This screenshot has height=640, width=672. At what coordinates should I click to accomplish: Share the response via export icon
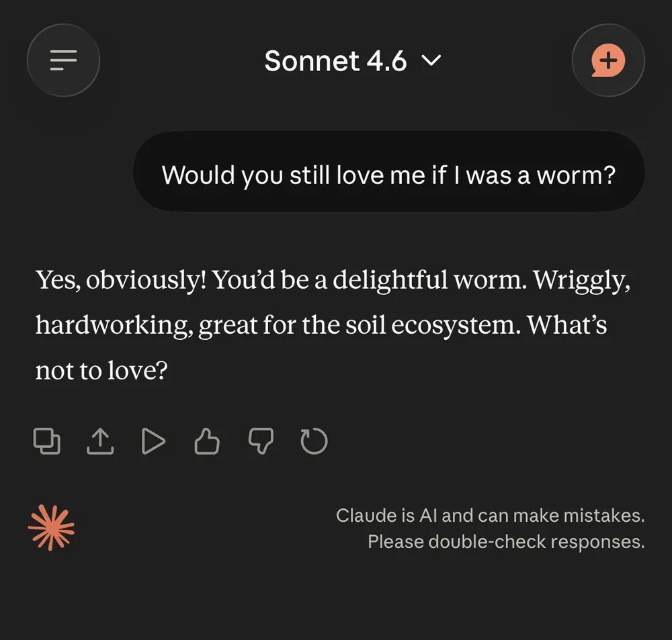coord(100,441)
